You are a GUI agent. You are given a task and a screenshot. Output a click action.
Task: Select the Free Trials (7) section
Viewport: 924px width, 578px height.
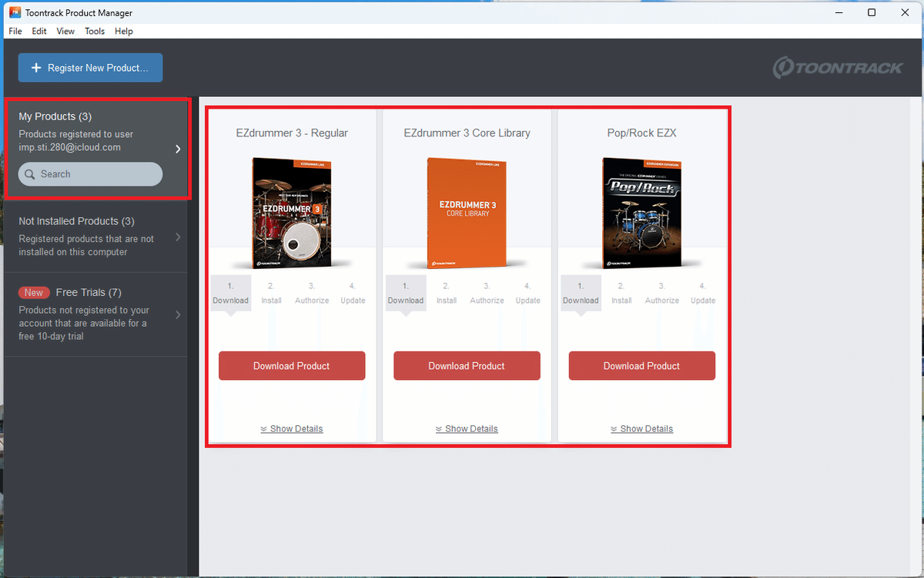point(95,314)
